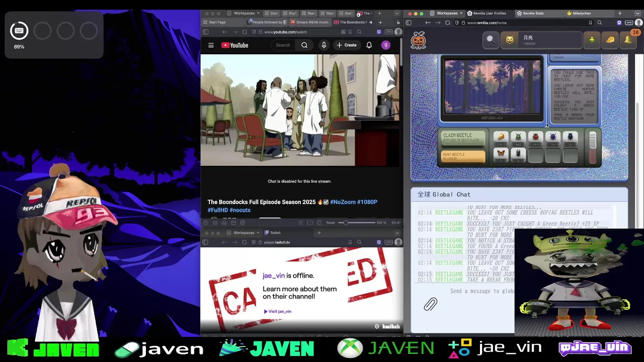Screen dimensions: 644x362
Task: Mute audio on The Boondocks tab
Action: click(371, 22)
